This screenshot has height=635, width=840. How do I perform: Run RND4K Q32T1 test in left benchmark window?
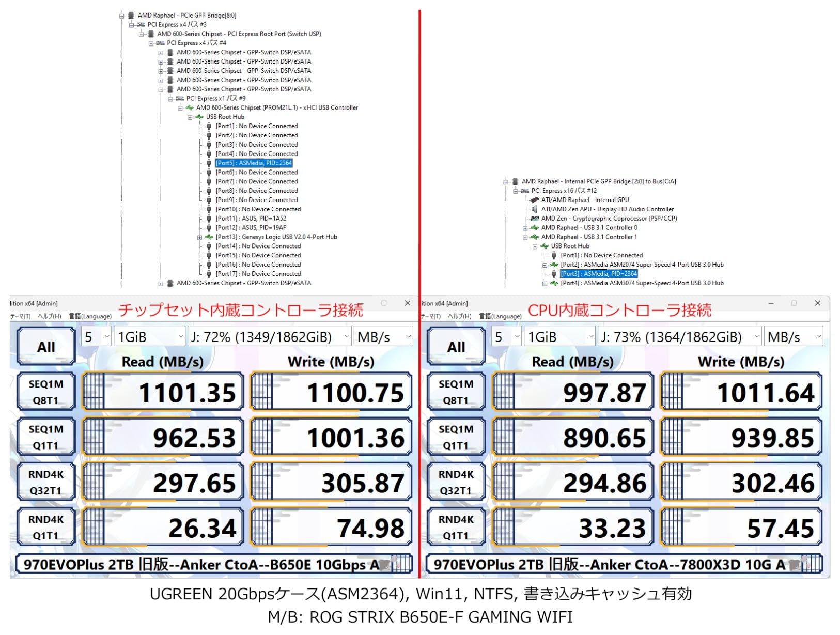[46, 482]
